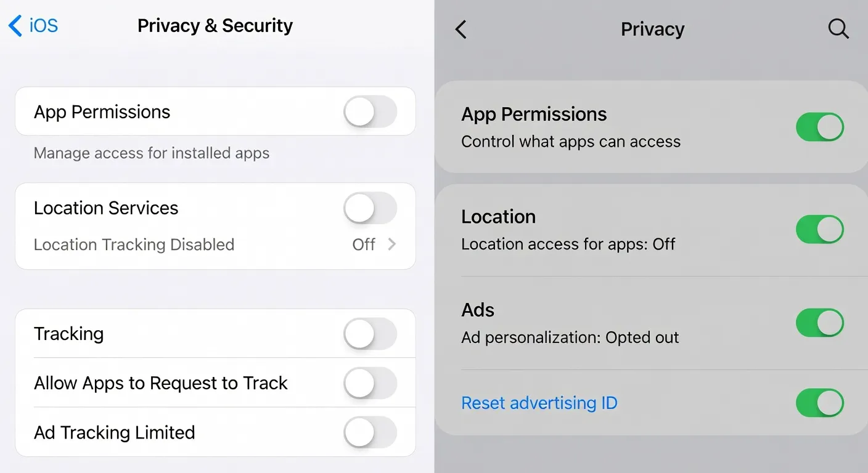This screenshot has width=868, height=473.
Task: Tap the Manage access for installed apps text
Action: click(x=150, y=153)
